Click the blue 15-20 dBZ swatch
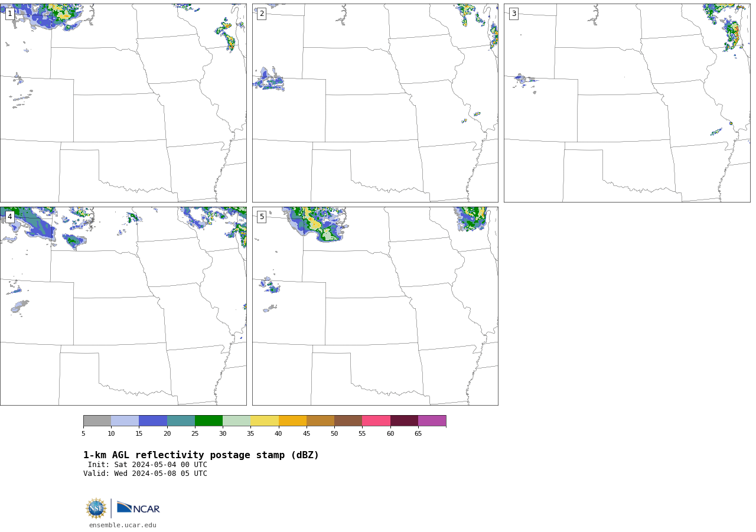Image resolution: width=756 pixels, height=532 pixels. [153, 421]
